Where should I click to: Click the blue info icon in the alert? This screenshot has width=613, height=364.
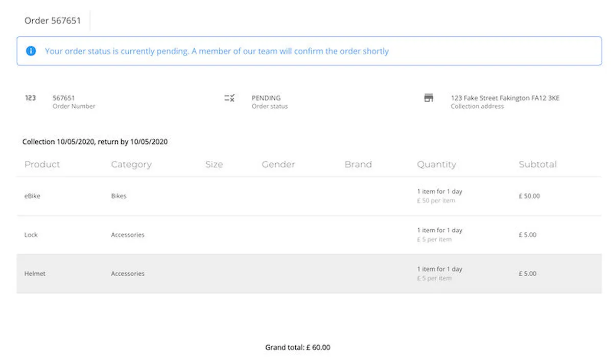tap(31, 51)
